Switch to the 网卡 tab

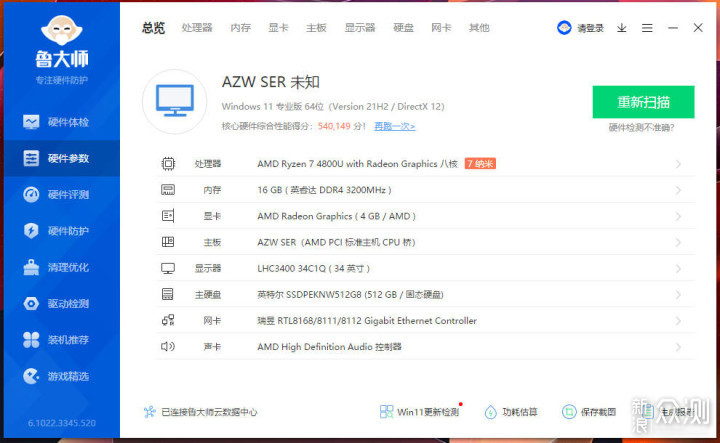pos(441,28)
